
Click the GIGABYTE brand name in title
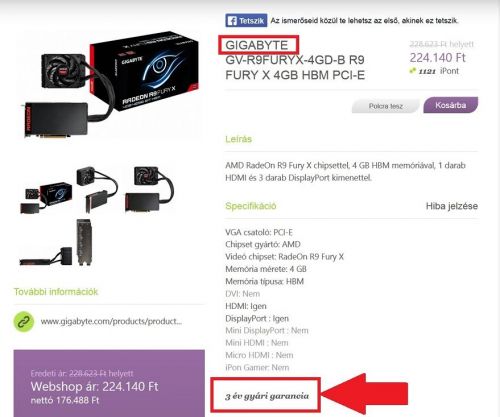point(256,45)
